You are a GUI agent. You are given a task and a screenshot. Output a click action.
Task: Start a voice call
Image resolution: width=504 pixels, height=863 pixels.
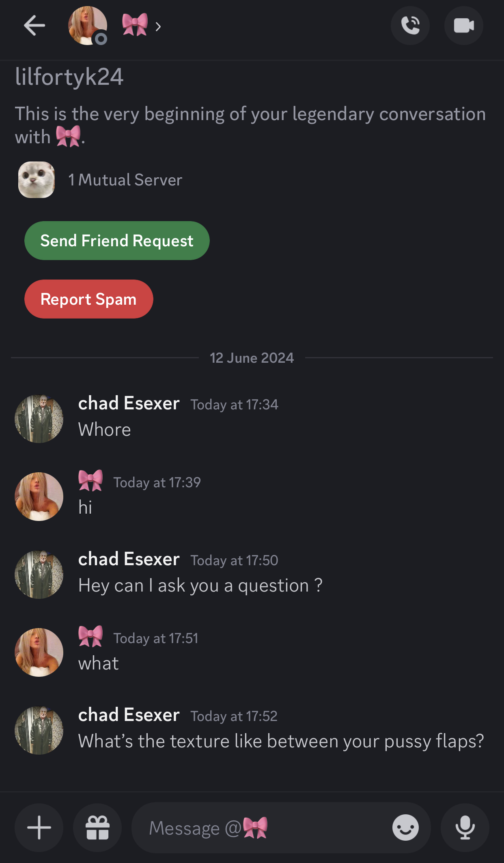coord(410,26)
